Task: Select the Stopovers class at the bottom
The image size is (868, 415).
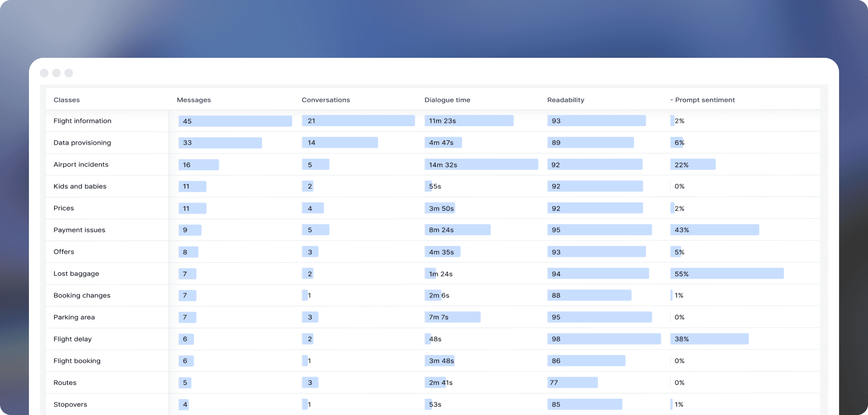Action: point(70,405)
